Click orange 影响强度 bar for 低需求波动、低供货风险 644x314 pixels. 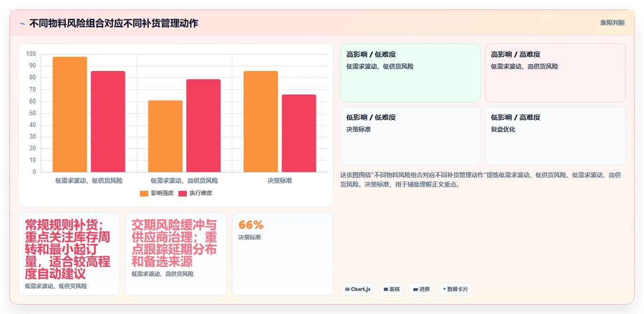click(69, 114)
